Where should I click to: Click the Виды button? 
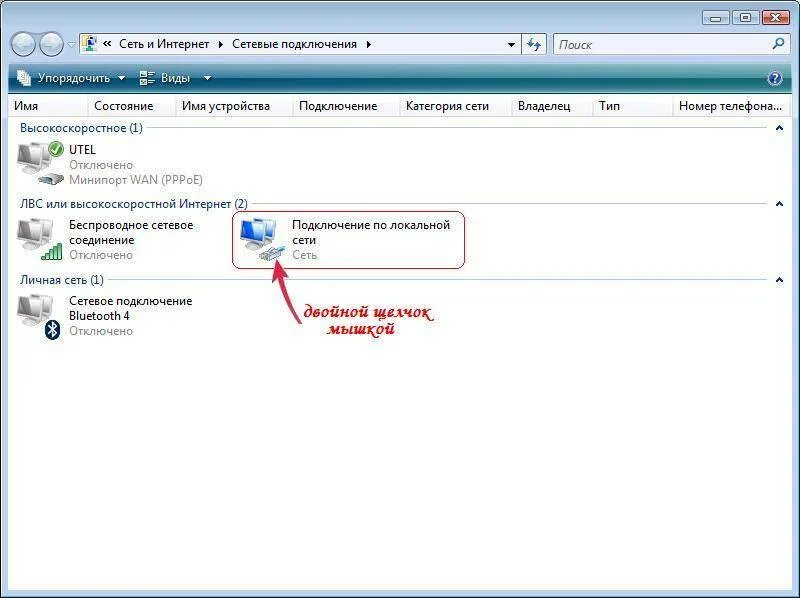165,78
